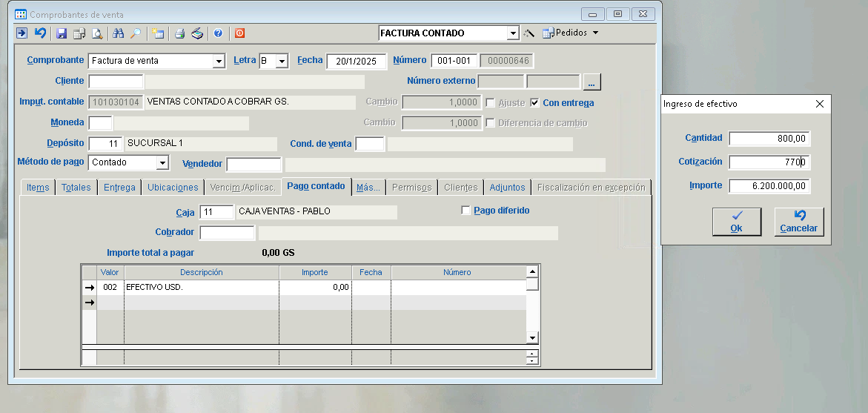Expand the FACTURA CONTADO dropdown
Screen dimensions: 868x413
(x=513, y=33)
